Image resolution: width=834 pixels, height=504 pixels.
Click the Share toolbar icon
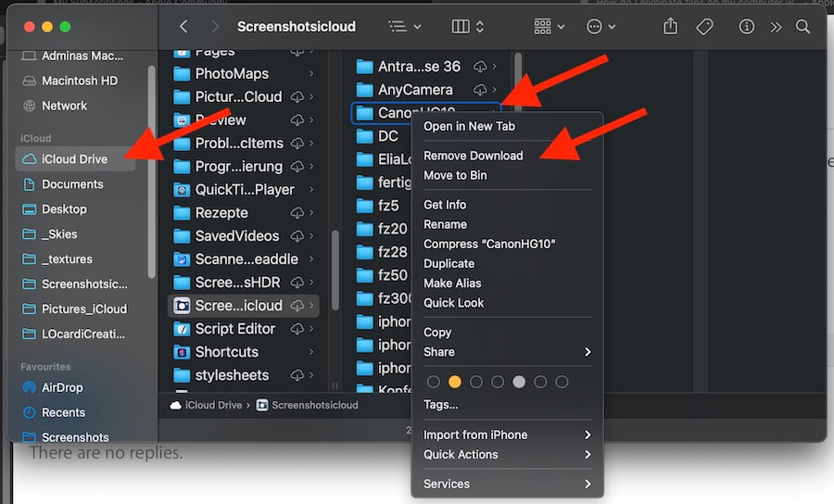point(670,26)
